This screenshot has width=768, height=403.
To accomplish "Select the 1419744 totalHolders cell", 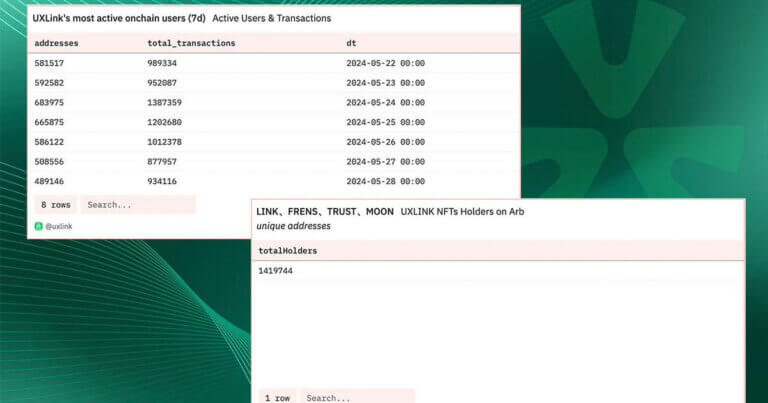I will 276,271.
